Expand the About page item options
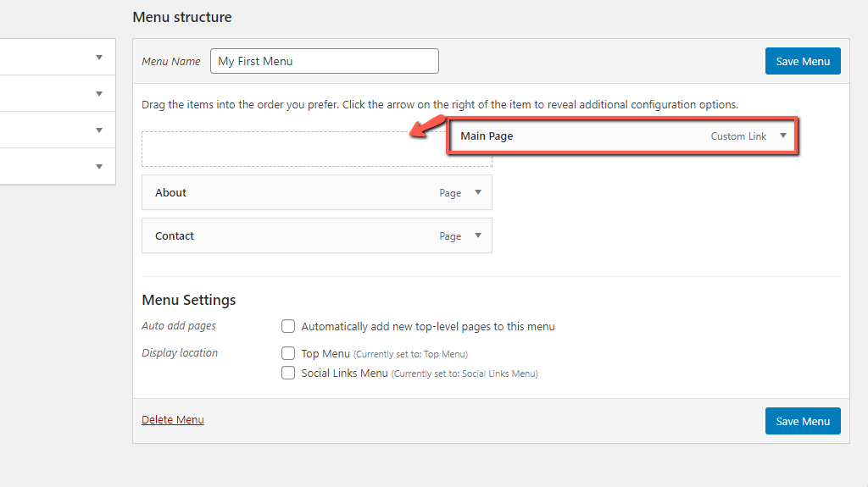The width and height of the screenshot is (868, 487). click(478, 192)
